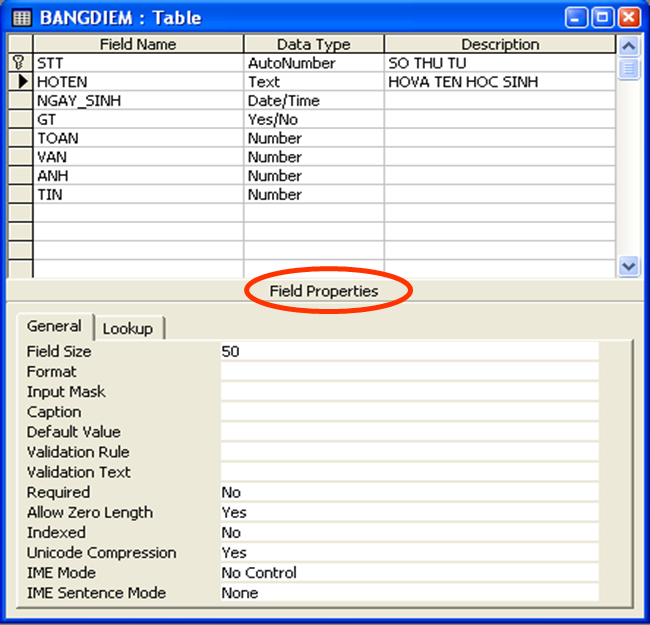Click the Caption property input box
Viewport: 650px width, 625px height.
pos(410,412)
